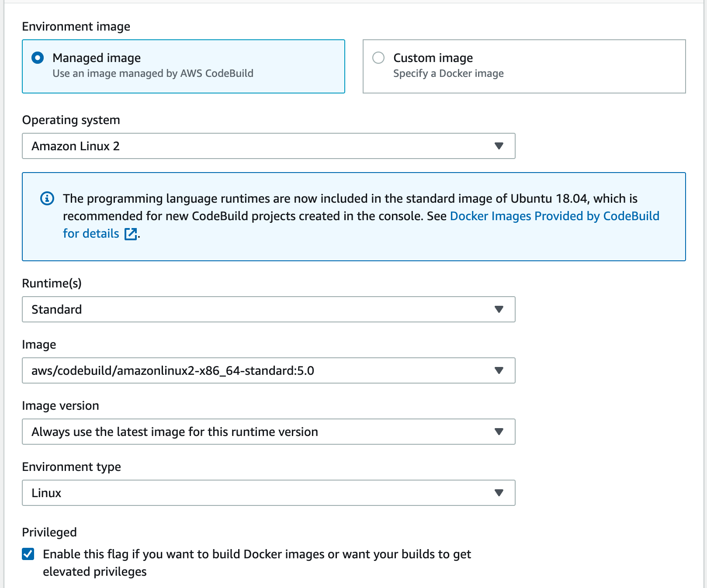Image resolution: width=707 pixels, height=588 pixels.
Task: Click the external link icon after "for details"
Action: click(x=131, y=234)
